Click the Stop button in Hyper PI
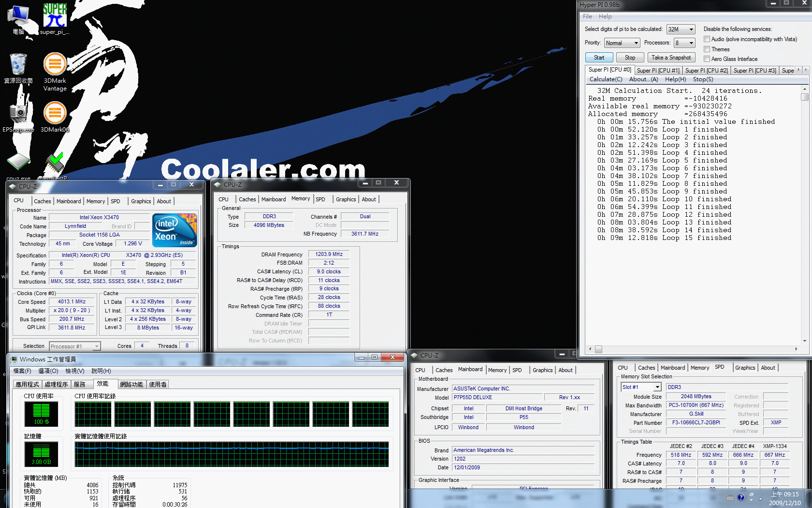 [630, 58]
